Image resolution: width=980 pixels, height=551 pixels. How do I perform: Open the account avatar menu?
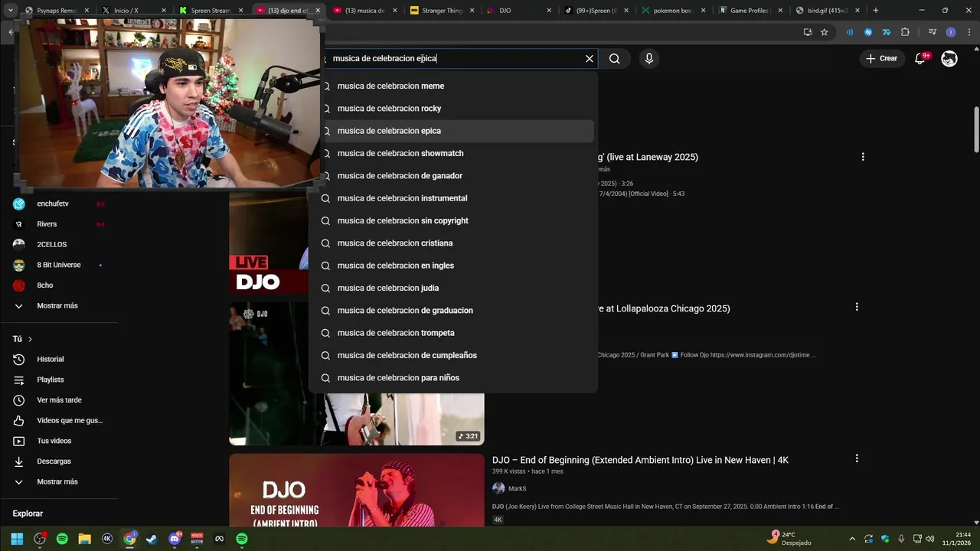pos(949,59)
